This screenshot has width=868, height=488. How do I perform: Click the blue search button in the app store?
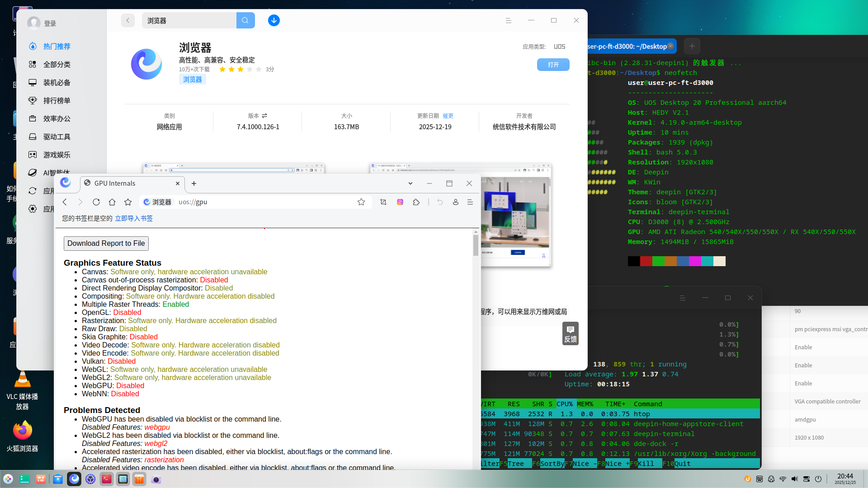(245, 20)
